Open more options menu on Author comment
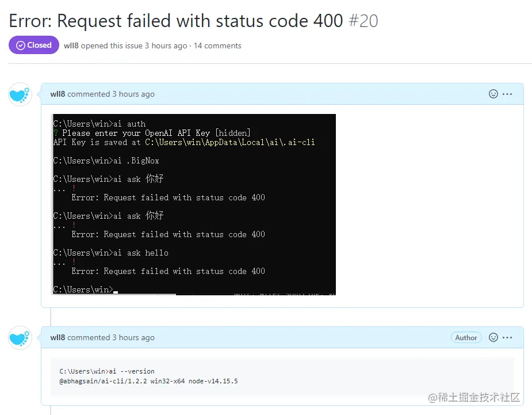 click(x=507, y=337)
